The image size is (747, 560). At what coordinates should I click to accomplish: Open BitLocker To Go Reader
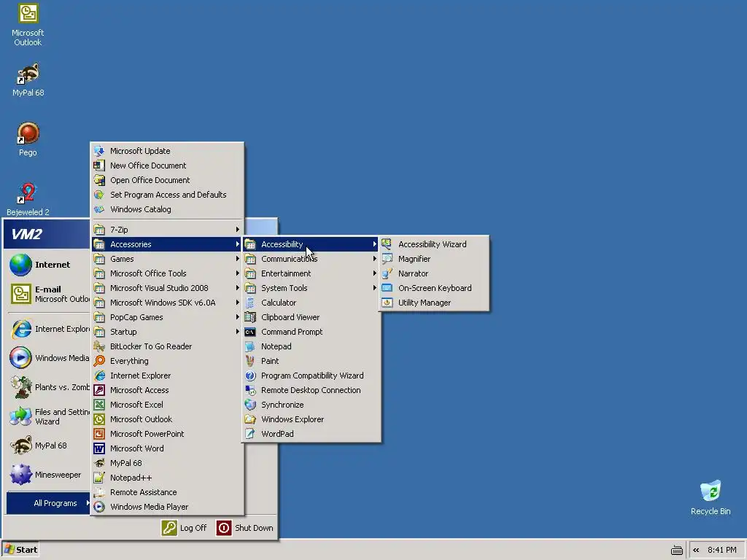click(x=167, y=346)
